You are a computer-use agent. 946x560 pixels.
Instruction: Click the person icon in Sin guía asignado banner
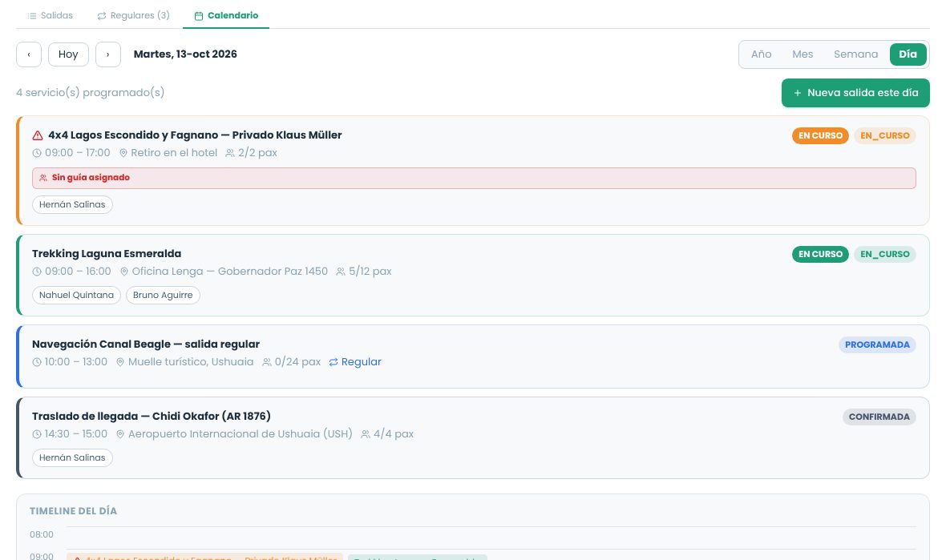pyautogui.click(x=43, y=178)
